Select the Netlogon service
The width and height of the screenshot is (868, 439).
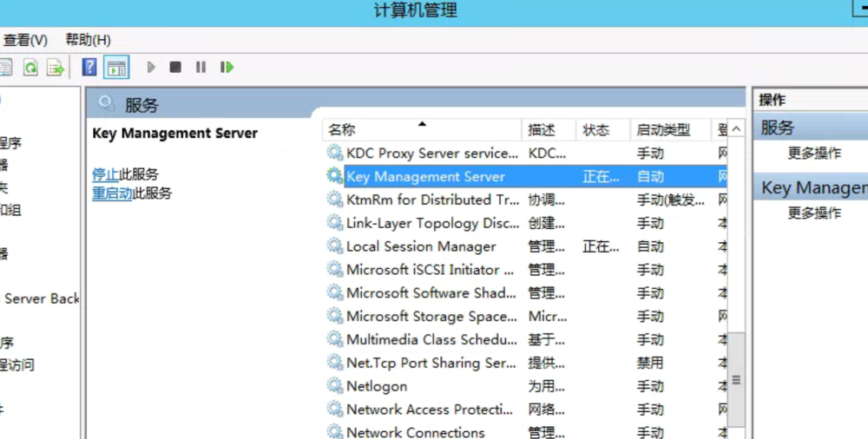point(525,385)
